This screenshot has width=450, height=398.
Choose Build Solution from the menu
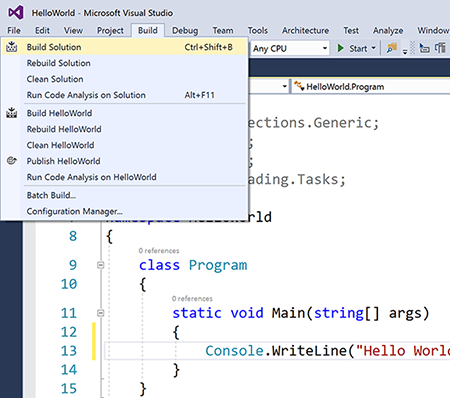pyautogui.click(x=124, y=47)
